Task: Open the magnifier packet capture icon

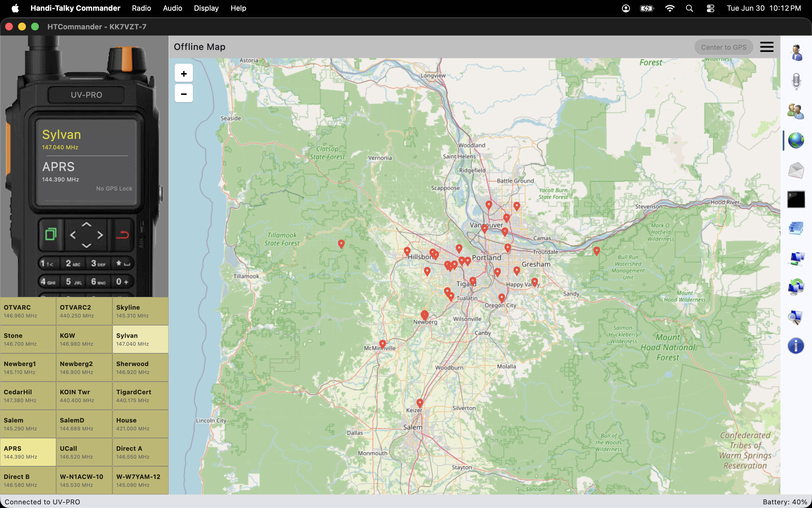Action: pyautogui.click(x=795, y=317)
